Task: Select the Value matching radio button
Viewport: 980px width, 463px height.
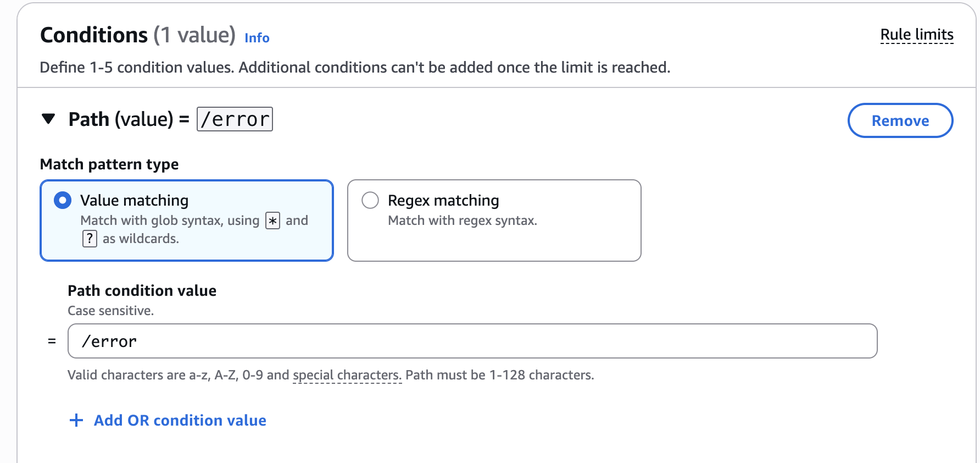Action: [x=63, y=200]
